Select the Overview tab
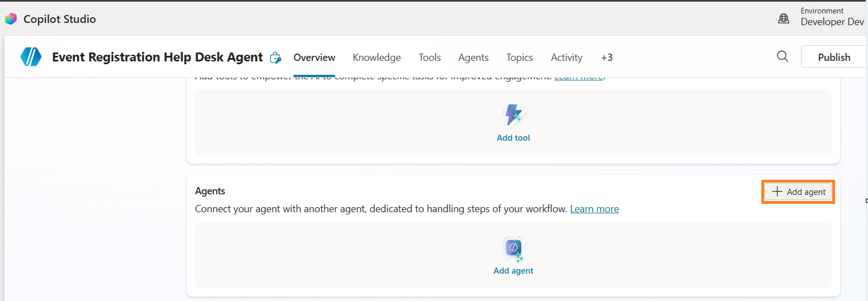The width and height of the screenshot is (868, 301). [314, 58]
